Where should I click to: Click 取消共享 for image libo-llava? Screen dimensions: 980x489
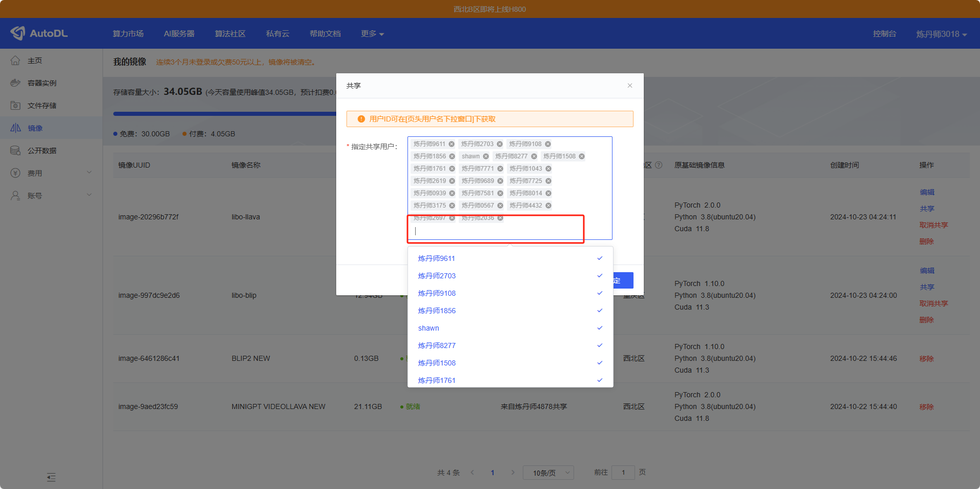(x=934, y=225)
